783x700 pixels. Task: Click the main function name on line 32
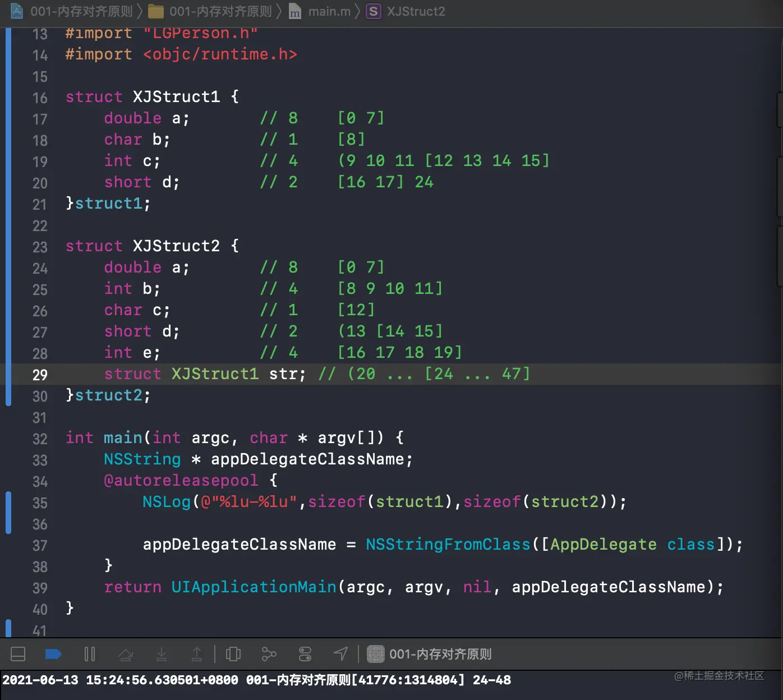click(x=123, y=438)
